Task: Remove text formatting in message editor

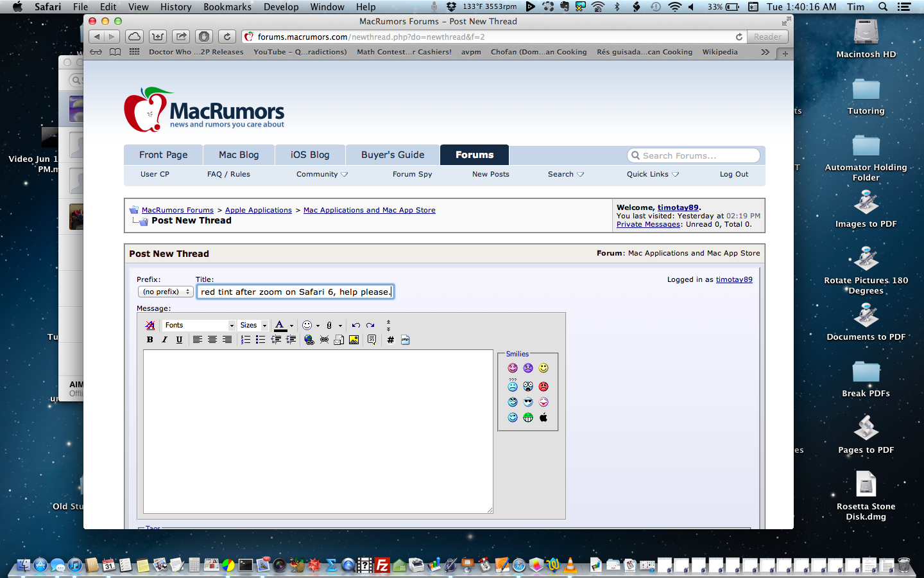Action: (150, 326)
